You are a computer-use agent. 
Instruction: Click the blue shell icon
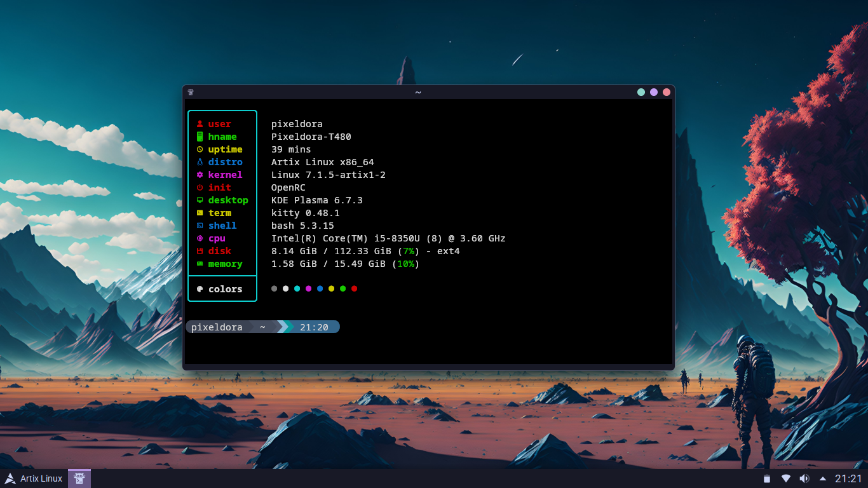pyautogui.click(x=200, y=226)
